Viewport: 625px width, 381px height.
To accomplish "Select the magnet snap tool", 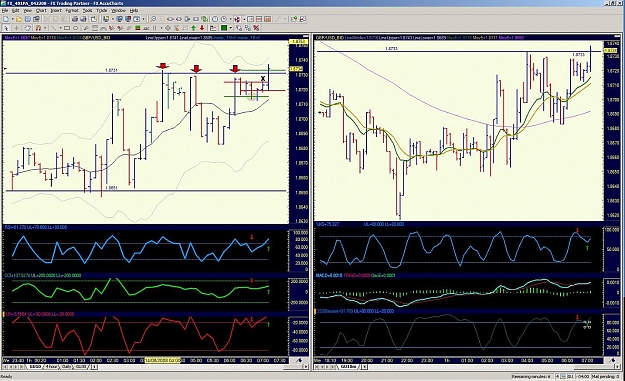I will [38, 28].
